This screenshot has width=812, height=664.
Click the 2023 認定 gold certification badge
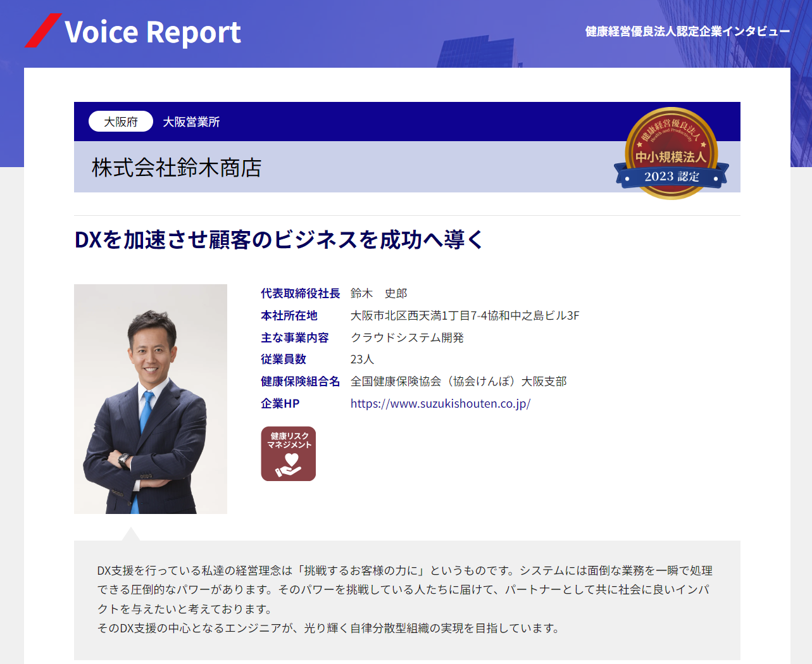pos(671,153)
